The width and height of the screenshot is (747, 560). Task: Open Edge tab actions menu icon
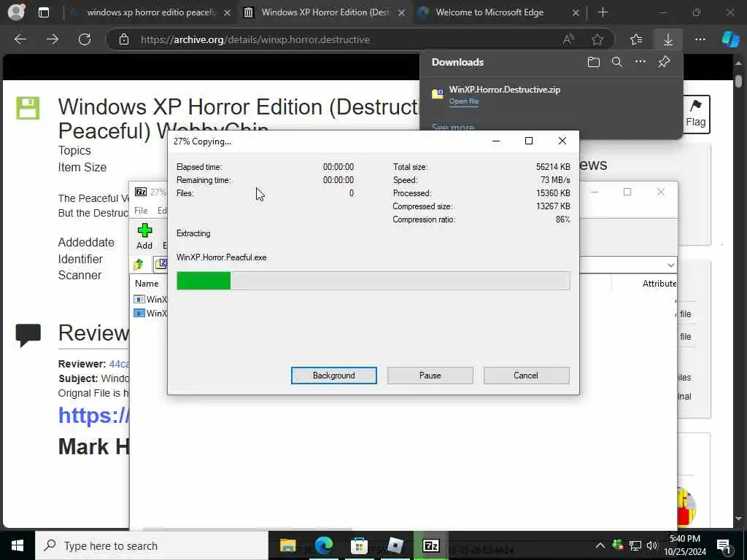43,12
